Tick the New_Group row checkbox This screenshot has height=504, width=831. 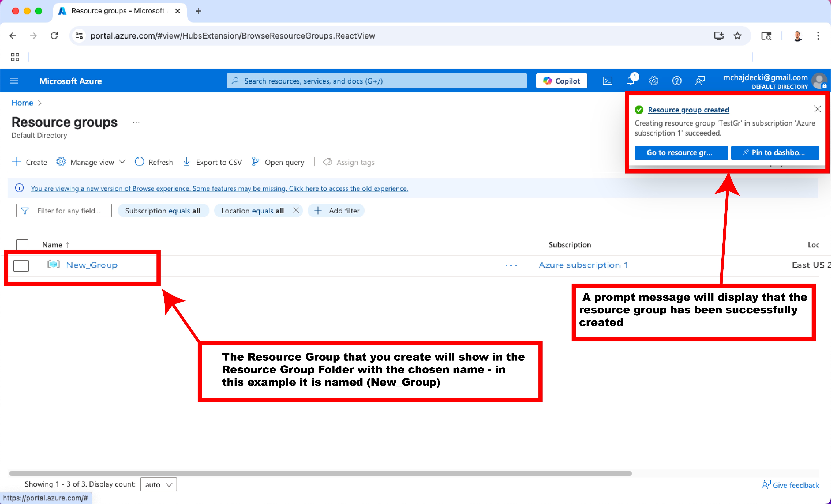coord(21,266)
